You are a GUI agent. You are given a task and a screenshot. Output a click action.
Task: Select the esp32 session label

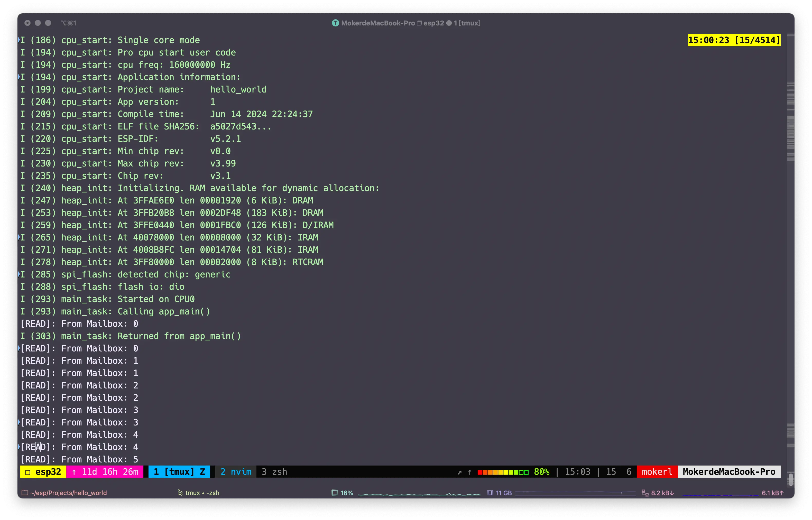[48, 472]
